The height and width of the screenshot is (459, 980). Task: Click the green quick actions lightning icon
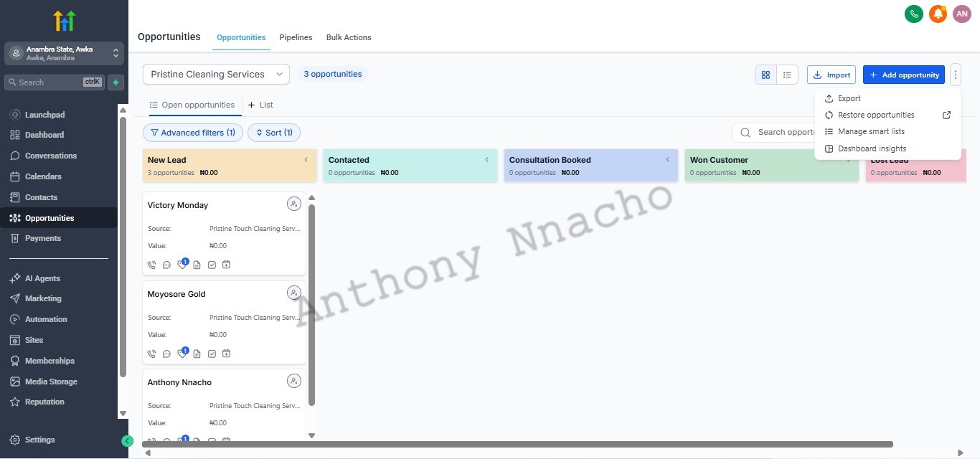(116, 82)
